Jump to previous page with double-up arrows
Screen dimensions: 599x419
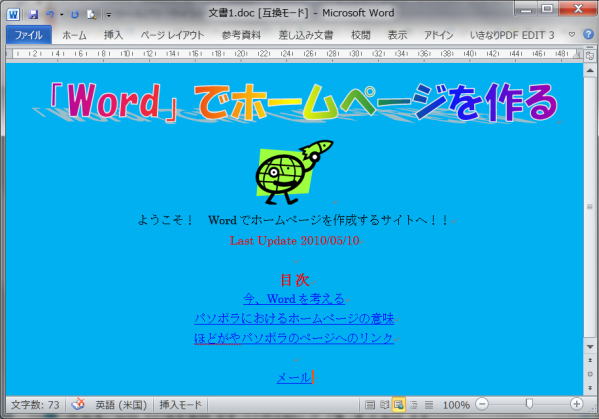point(590,360)
